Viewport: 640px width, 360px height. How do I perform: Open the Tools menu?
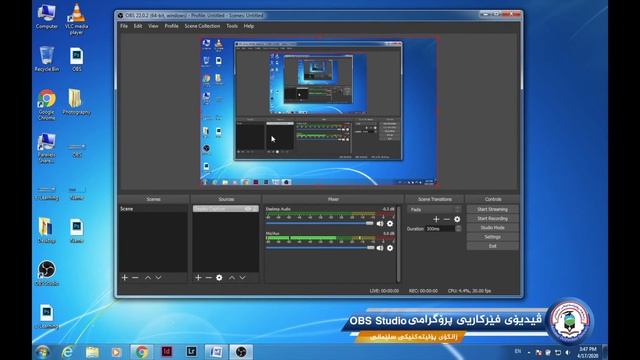point(232,26)
